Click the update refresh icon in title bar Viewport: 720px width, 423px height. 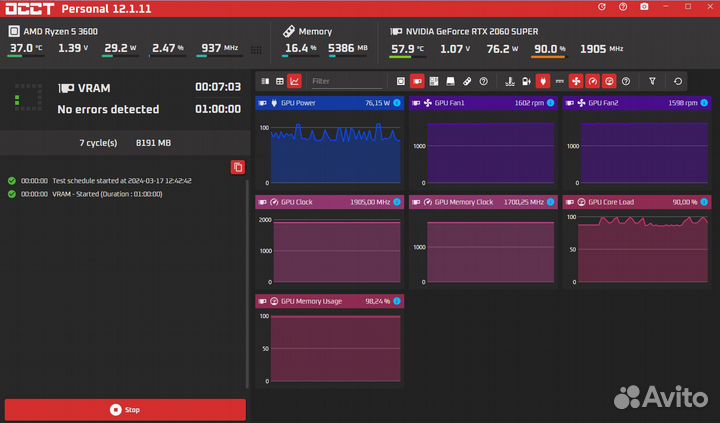pos(602,7)
